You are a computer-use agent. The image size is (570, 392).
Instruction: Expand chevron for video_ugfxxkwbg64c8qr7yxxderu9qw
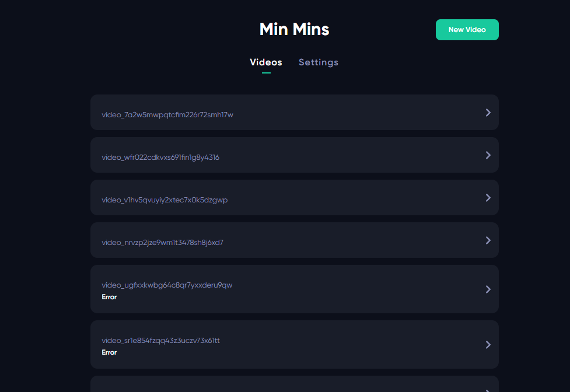pos(488,289)
